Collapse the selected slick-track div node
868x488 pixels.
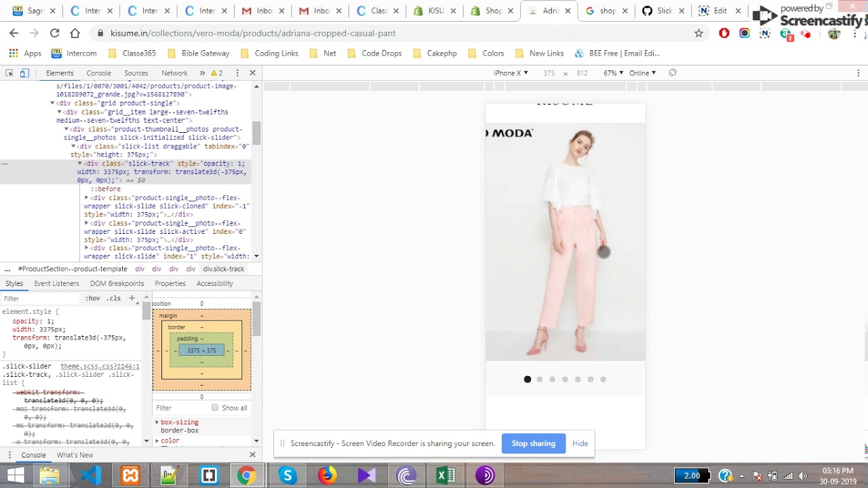point(80,163)
